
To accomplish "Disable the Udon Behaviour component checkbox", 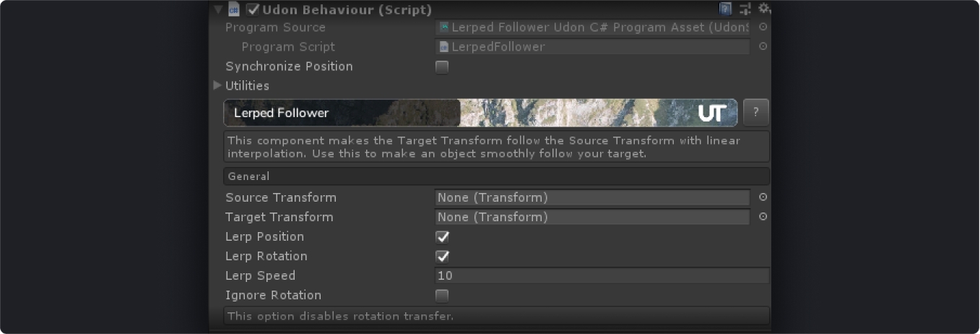I will pyautogui.click(x=253, y=9).
